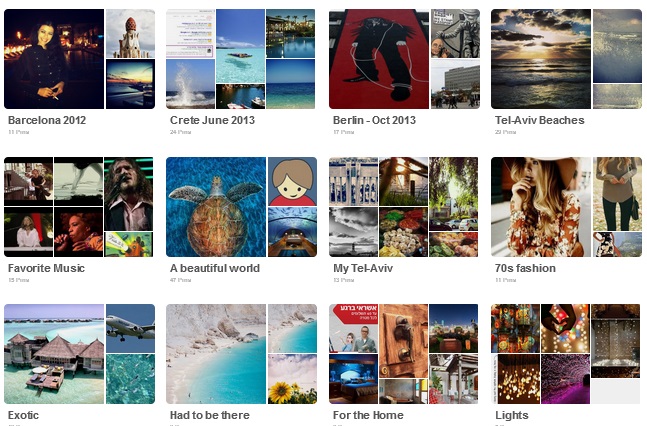This screenshot has height=426, width=647.
Task: Click the sunset beach cover in Tel-Aviv Beaches
Action: point(541,59)
